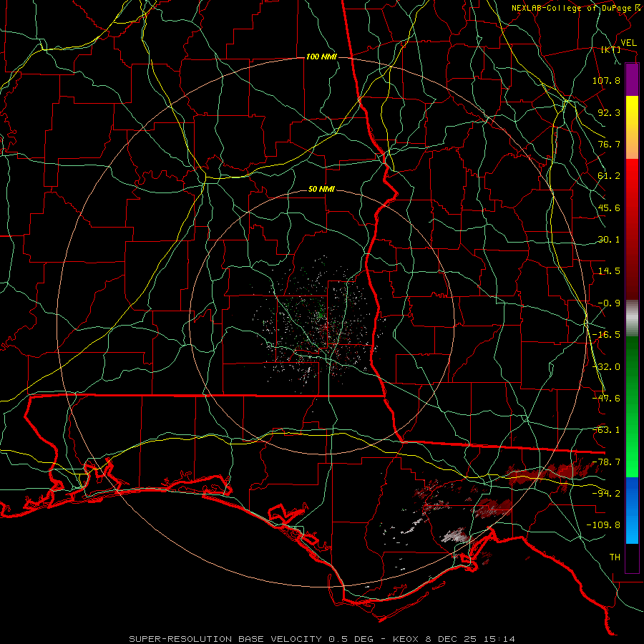
Task: Click the 107.8 velocity scale value
Action: point(606,80)
